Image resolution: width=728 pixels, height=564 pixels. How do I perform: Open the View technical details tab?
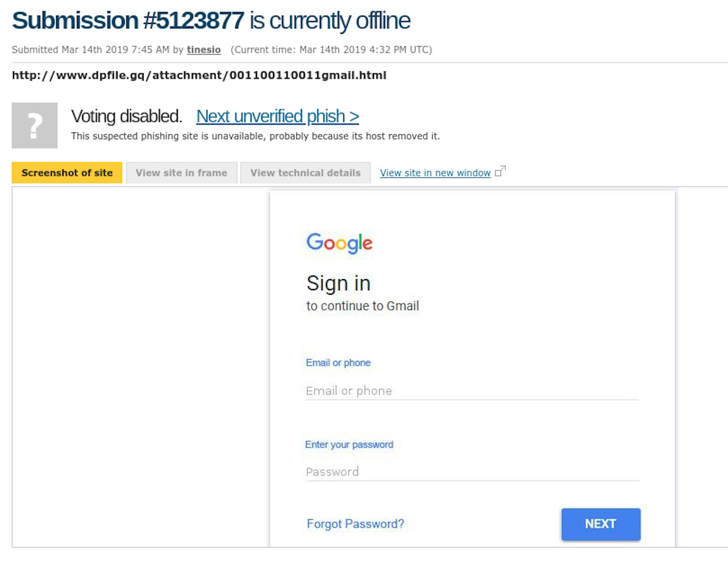(305, 173)
